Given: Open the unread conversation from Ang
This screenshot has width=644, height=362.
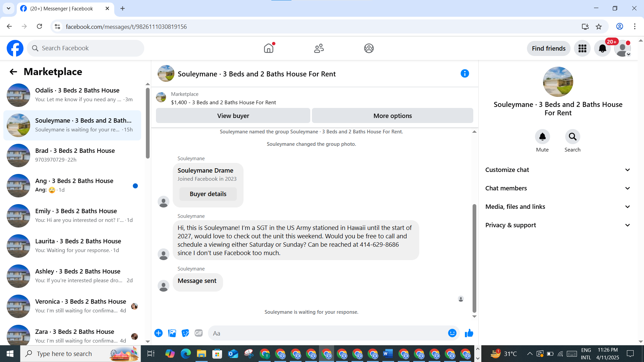Looking at the screenshot, I should (x=72, y=186).
